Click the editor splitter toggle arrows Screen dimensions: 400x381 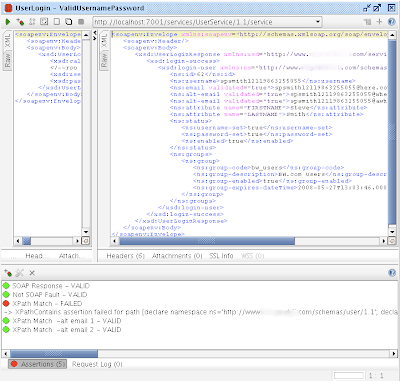(x=95, y=35)
